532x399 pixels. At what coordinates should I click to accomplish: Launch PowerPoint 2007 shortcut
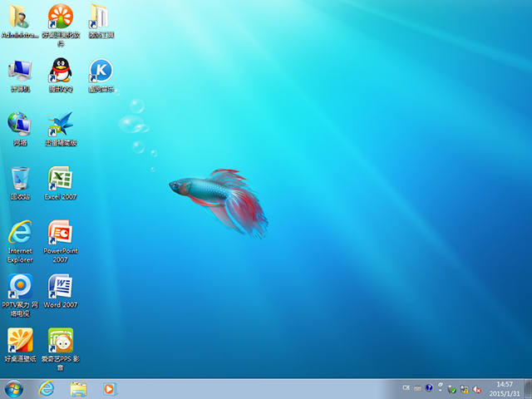(60, 233)
